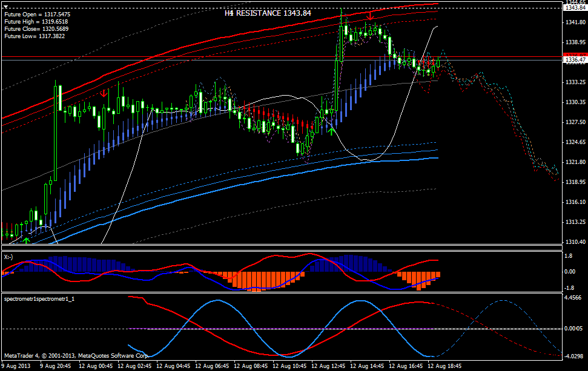The width and height of the screenshot is (588, 371).
Task: Click the MetaTrader 4 copyright text
Action: [x=76, y=355]
